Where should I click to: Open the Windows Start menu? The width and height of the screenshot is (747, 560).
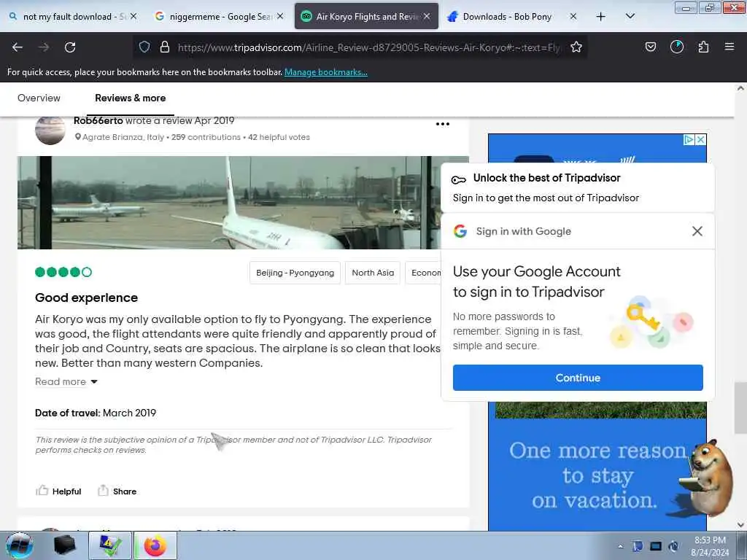click(x=20, y=545)
